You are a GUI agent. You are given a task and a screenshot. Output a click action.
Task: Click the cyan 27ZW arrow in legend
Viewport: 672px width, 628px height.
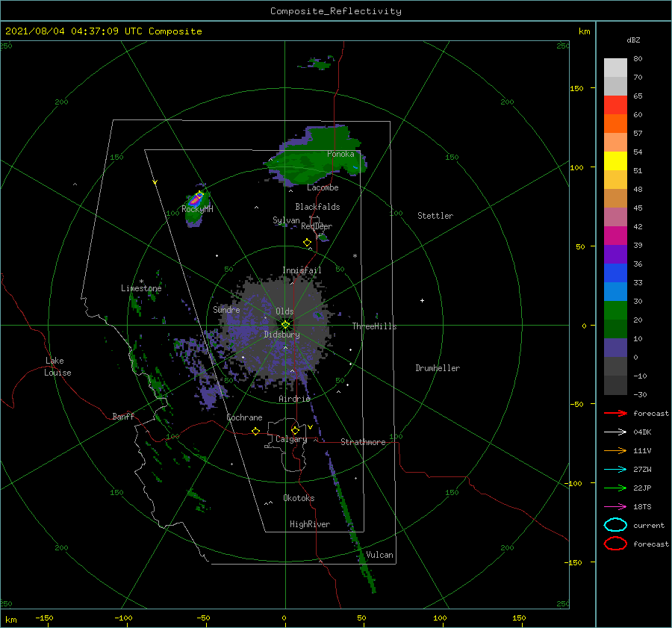(x=615, y=470)
